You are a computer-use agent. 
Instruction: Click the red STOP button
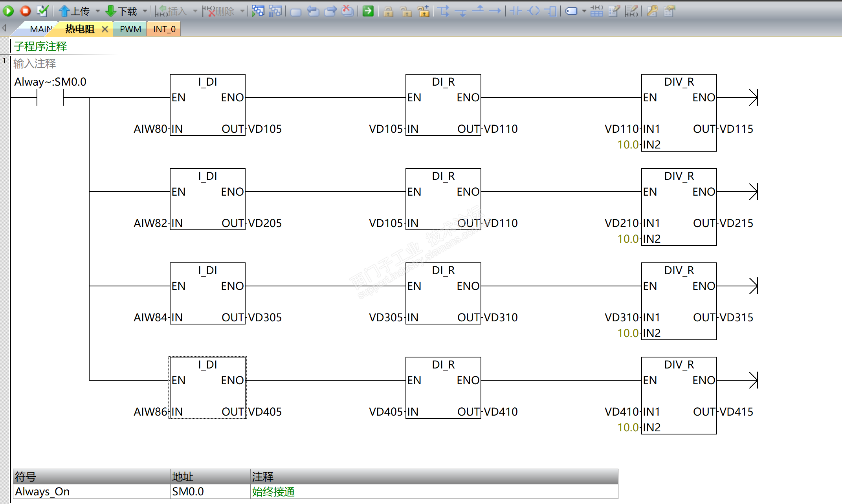[26, 11]
